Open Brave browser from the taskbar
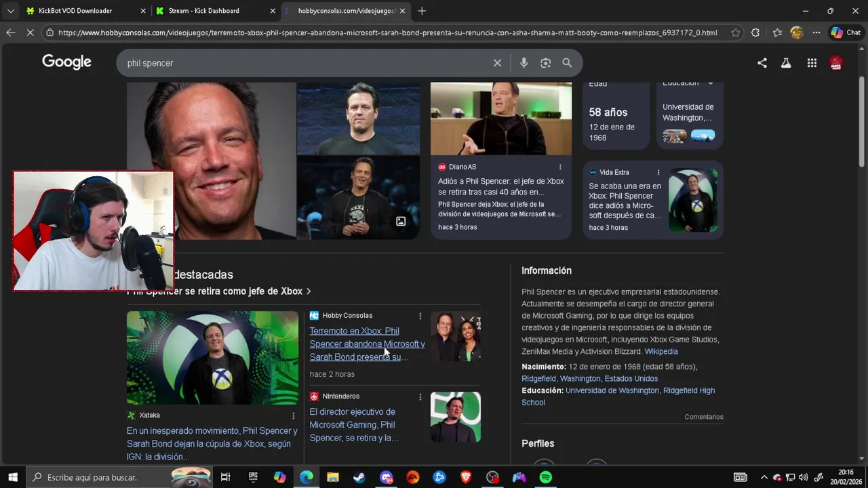Screen dimensions: 868x488 click(466, 477)
